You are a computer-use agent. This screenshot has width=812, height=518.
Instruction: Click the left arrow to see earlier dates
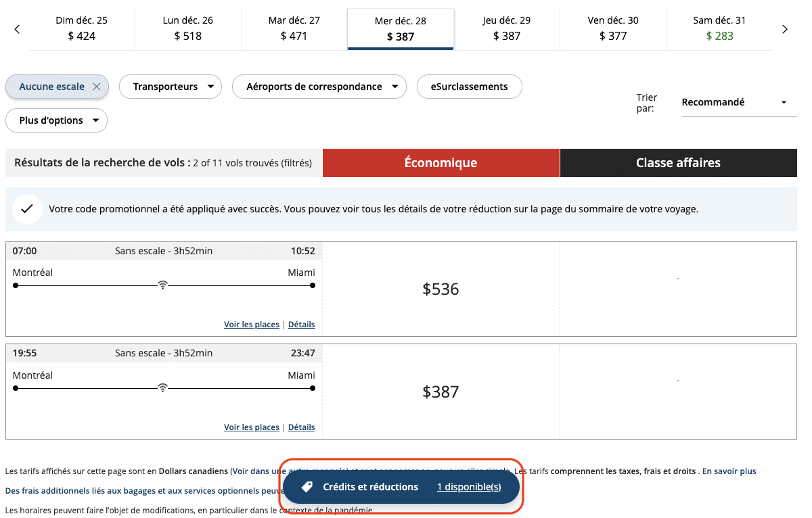[16, 29]
